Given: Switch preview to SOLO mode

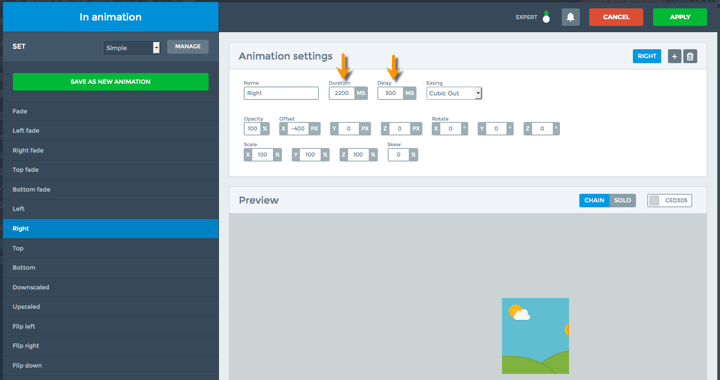Looking at the screenshot, I should (x=622, y=201).
